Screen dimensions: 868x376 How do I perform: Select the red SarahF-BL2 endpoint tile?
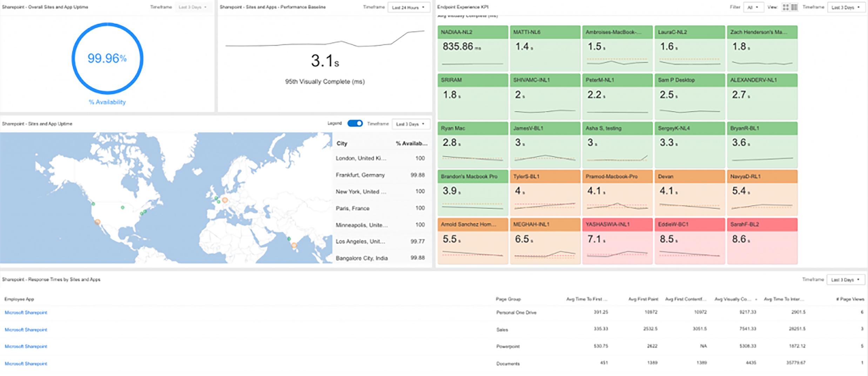pos(762,241)
